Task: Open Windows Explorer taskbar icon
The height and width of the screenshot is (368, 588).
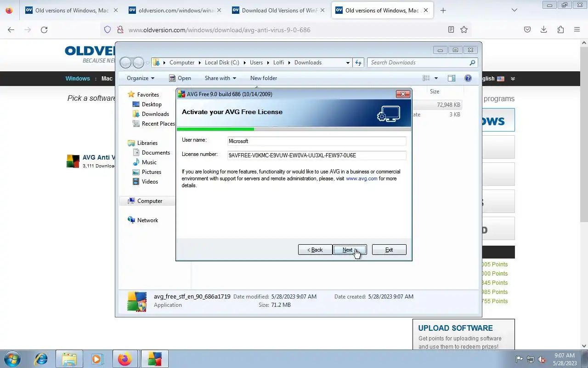Action: (69, 359)
